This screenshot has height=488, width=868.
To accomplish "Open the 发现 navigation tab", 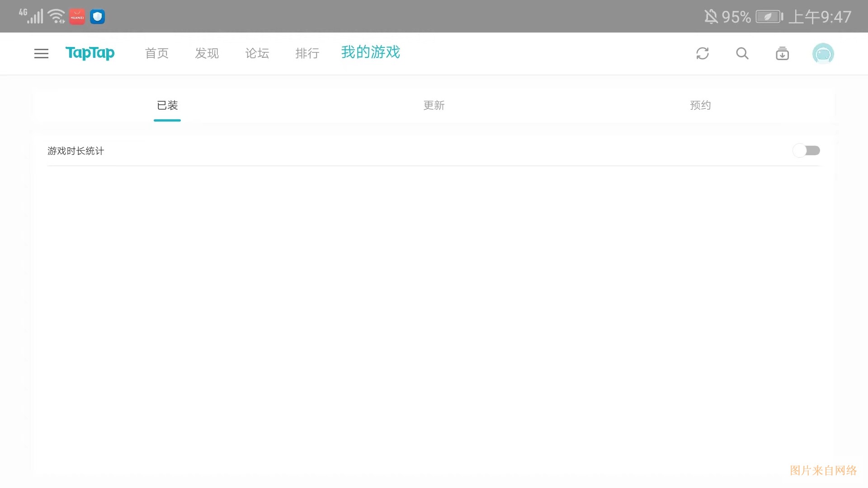I will click(207, 53).
